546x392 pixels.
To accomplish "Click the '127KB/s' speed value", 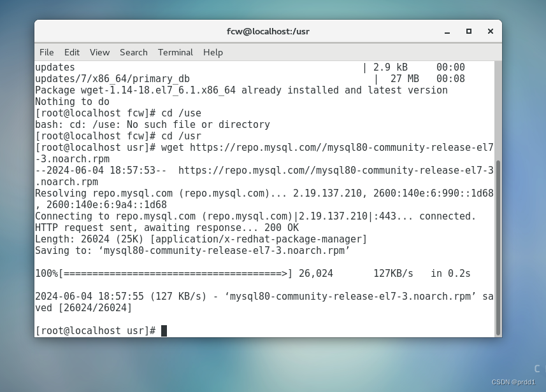I will coord(393,274).
